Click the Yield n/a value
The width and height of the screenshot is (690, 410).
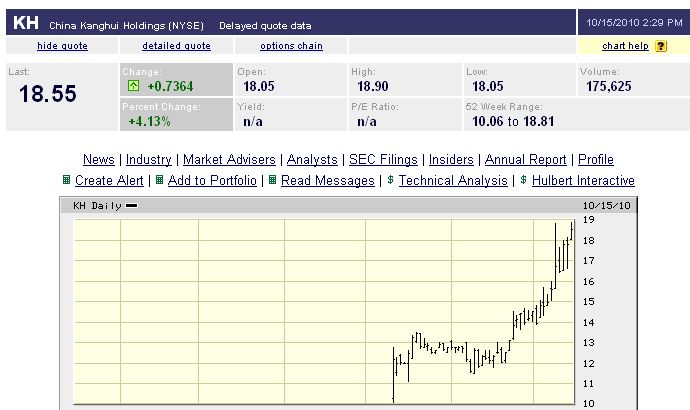coord(253,121)
